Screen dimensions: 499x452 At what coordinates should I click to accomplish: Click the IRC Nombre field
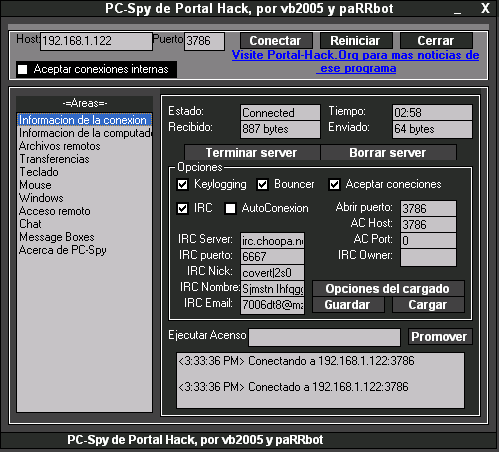click(x=272, y=289)
